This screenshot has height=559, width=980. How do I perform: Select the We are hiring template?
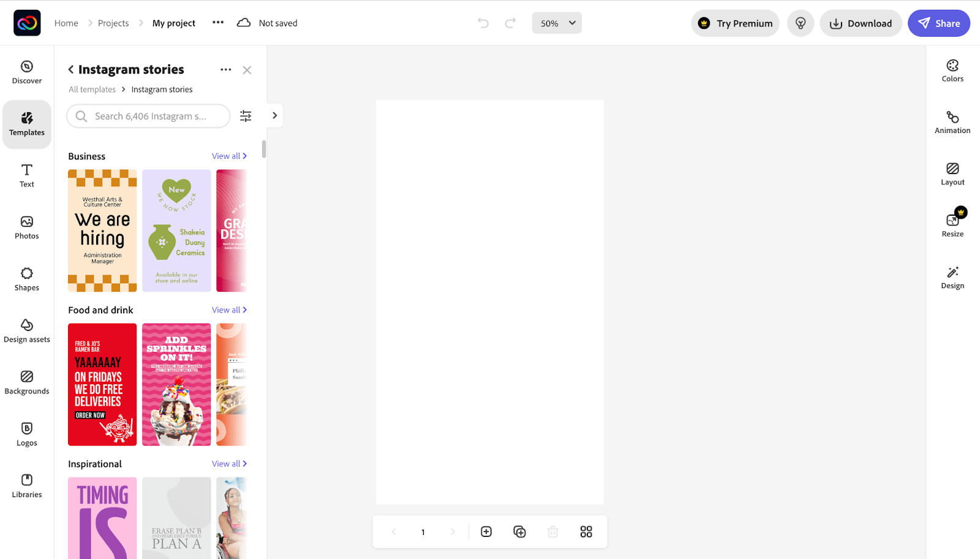click(x=102, y=230)
